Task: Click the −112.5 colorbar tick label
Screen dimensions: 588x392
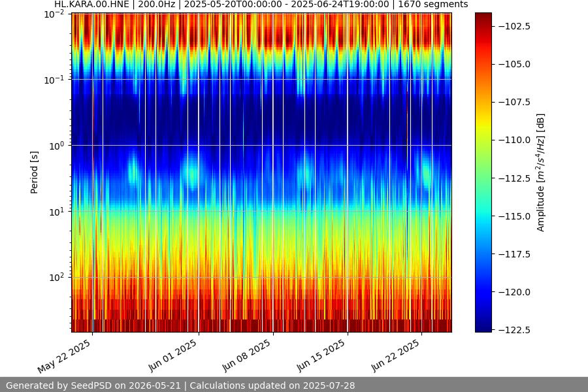Action: (514, 178)
